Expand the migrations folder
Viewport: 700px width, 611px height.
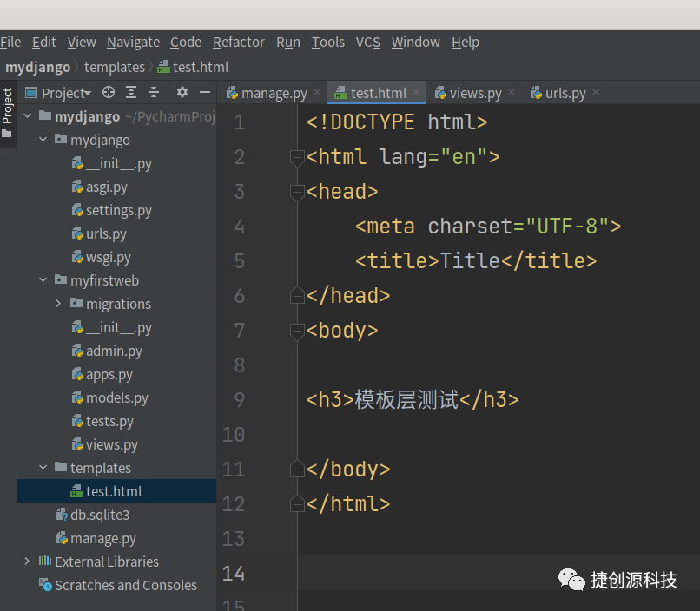58,303
